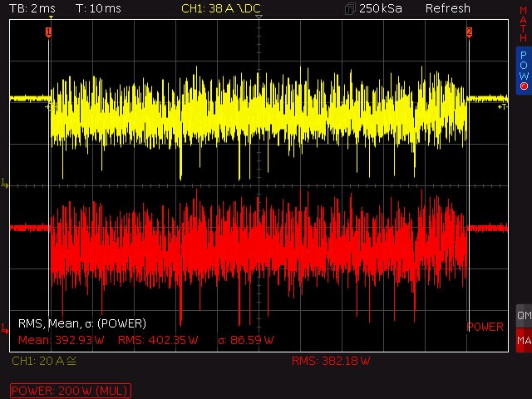Click cursor marker 2 flag

469,32
